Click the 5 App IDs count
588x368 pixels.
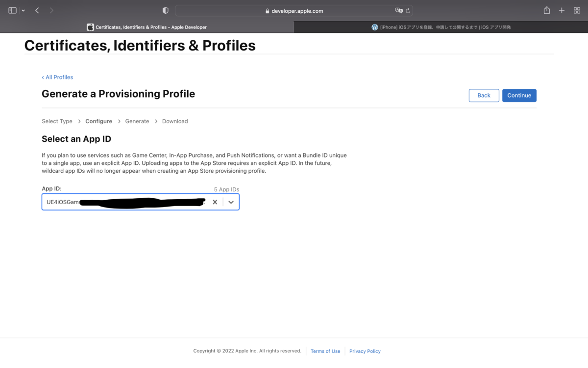click(x=226, y=189)
